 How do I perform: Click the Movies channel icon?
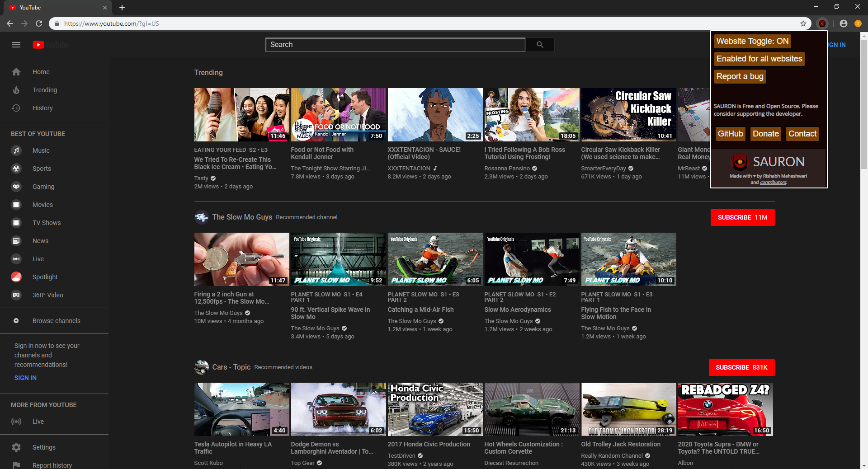(16, 205)
